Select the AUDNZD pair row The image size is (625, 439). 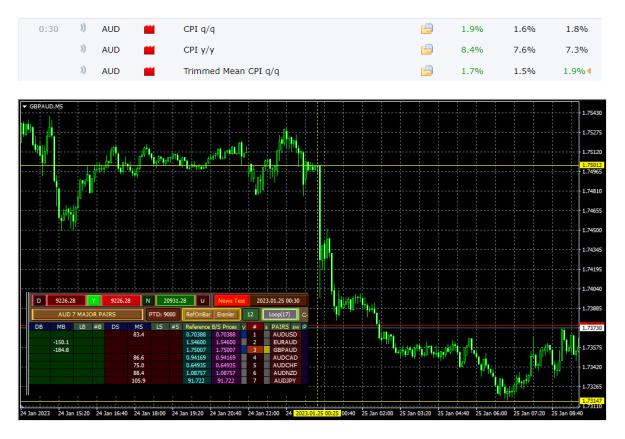coord(285,373)
